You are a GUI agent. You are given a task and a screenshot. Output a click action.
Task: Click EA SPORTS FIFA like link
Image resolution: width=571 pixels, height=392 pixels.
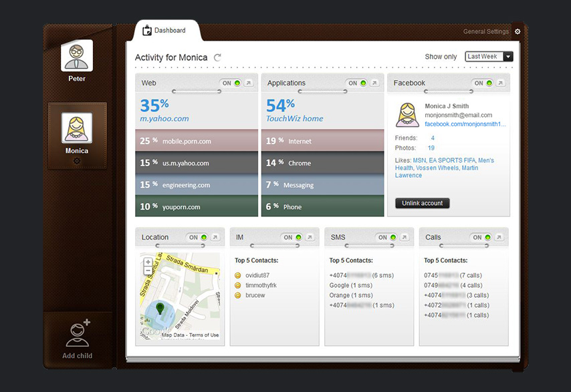[x=452, y=160]
